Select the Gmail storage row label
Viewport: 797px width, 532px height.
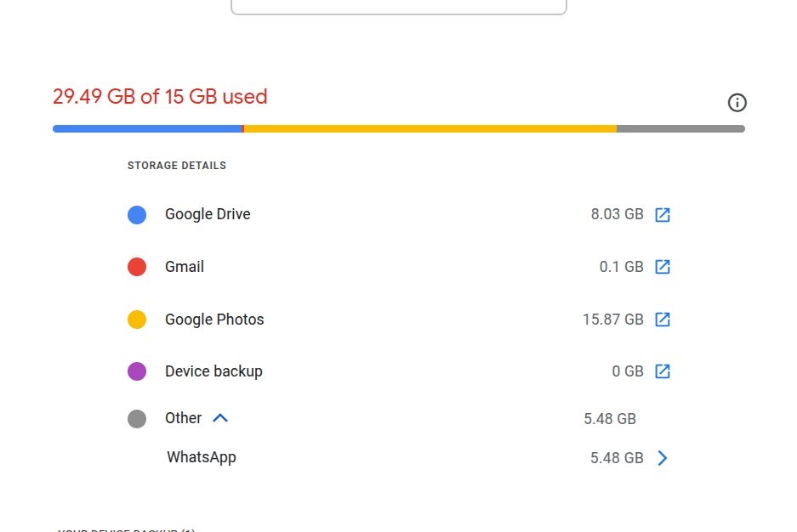click(185, 267)
